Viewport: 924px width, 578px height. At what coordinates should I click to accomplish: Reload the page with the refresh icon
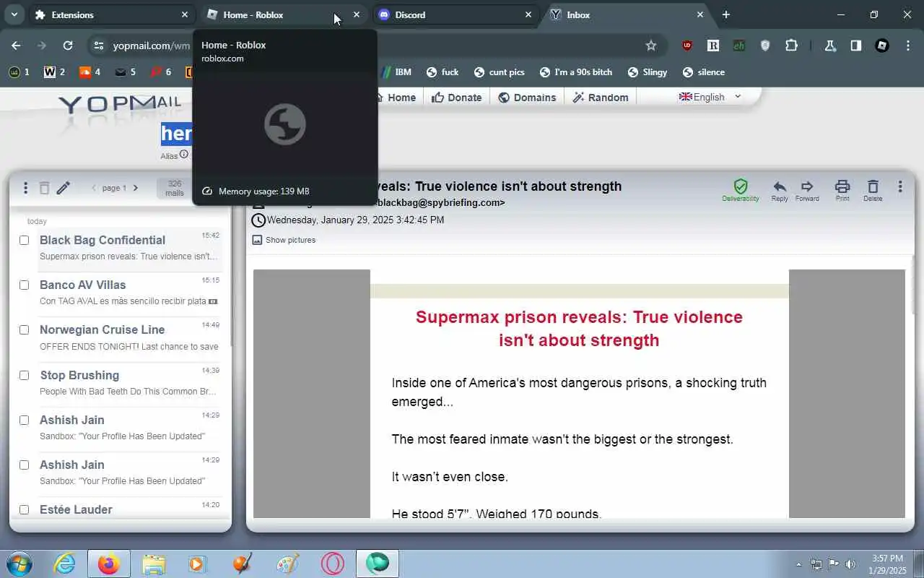click(x=68, y=46)
